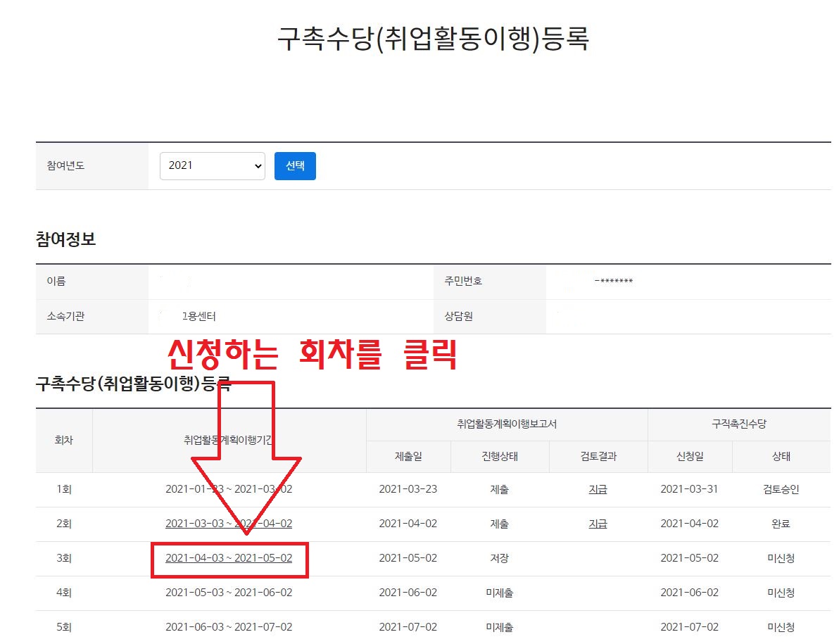Click the 신청일 value 2021-03-31
839x644 pixels.
pyautogui.click(x=689, y=489)
